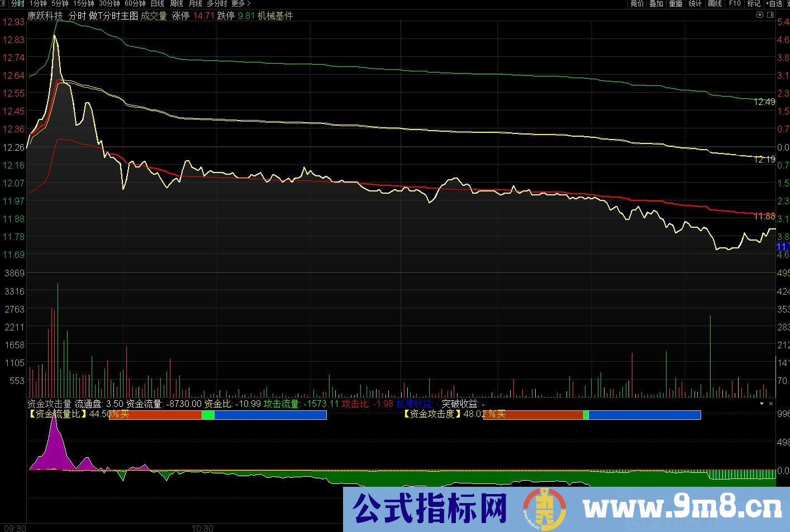
Task: Click the 标记 mark button
Action: point(754,4)
